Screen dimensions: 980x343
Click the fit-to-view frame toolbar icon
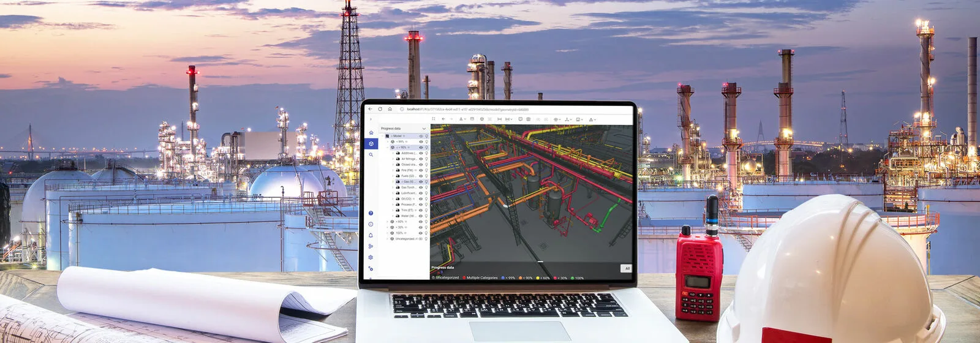(x=434, y=119)
